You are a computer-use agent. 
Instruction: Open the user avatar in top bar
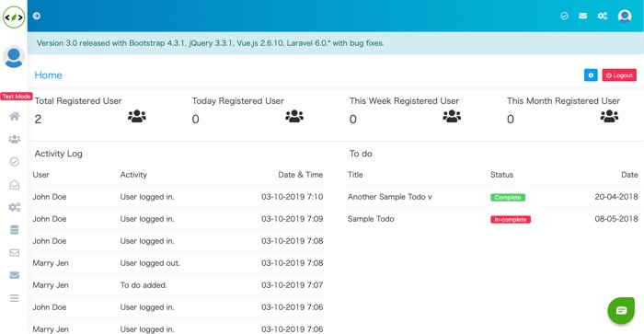(x=625, y=16)
